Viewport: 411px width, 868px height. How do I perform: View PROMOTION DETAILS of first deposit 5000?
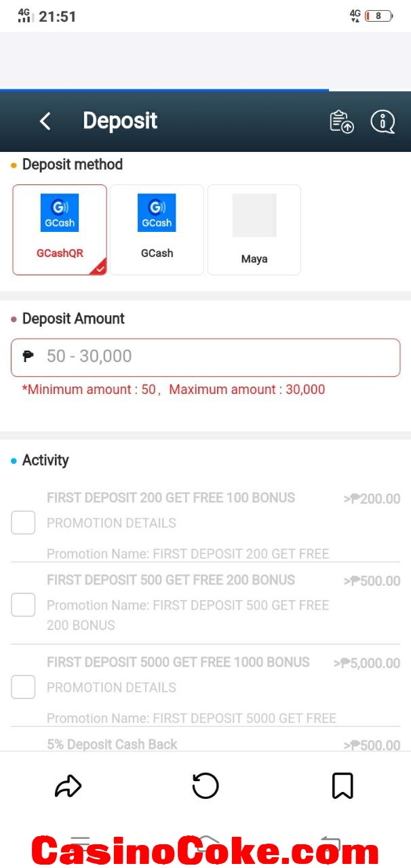click(111, 687)
